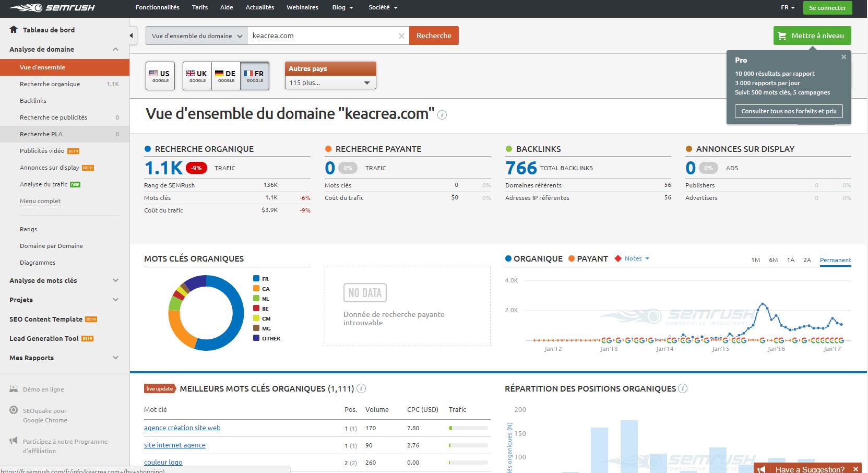Image resolution: width=868 pixels, height=473 pixels.
Task: Open keyword site internet agence
Action: [175, 445]
